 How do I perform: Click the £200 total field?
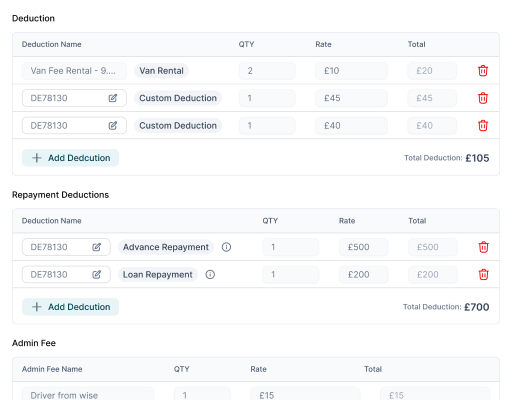point(433,274)
